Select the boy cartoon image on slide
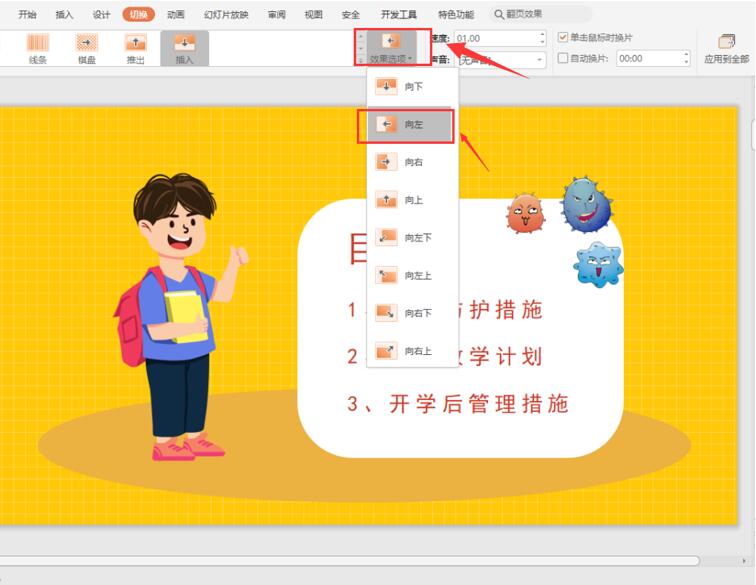Viewport: 756px width, 585px height. coord(181,316)
